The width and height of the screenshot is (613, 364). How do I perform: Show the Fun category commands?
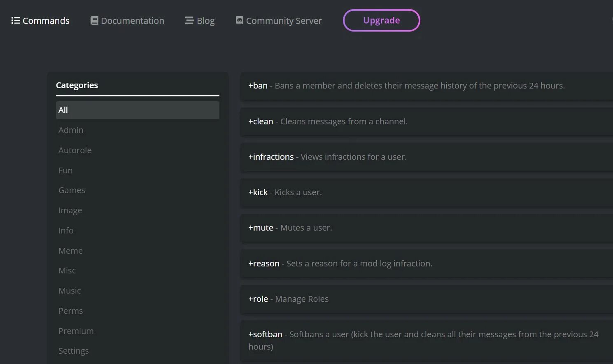pos(65,170)
